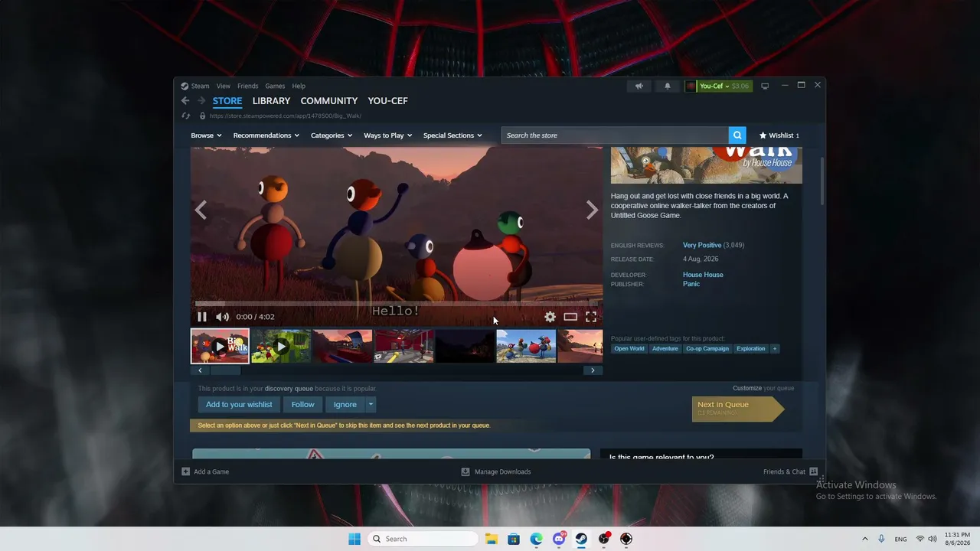
Task: Add Big Walk to your wishlist
Action: [239, 405]
